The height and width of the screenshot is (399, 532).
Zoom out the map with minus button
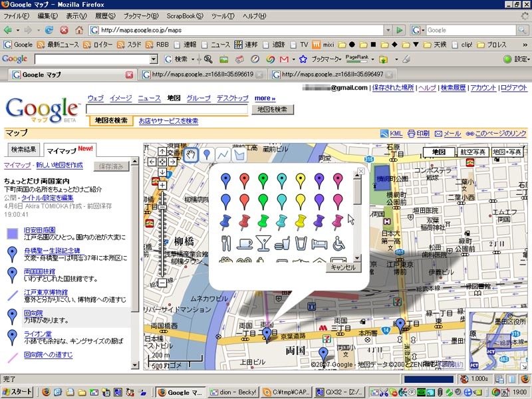(x=162, y=283)
